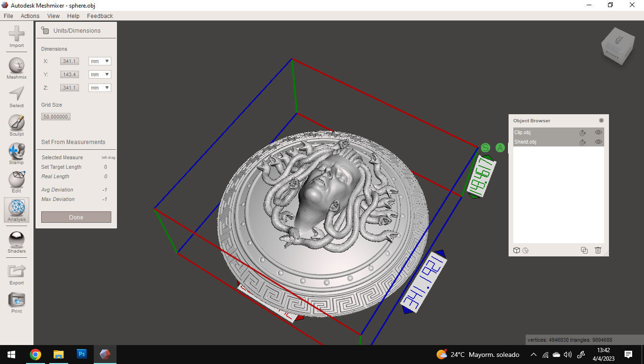Click the pie-chart icon in Object Browser footer
The image size is (644, 364).
tap(526, 250)
